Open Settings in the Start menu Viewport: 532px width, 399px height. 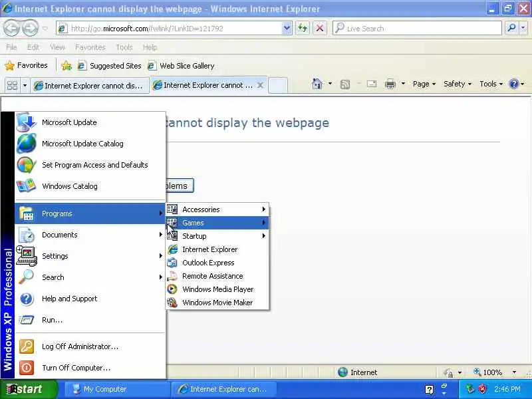90,256
